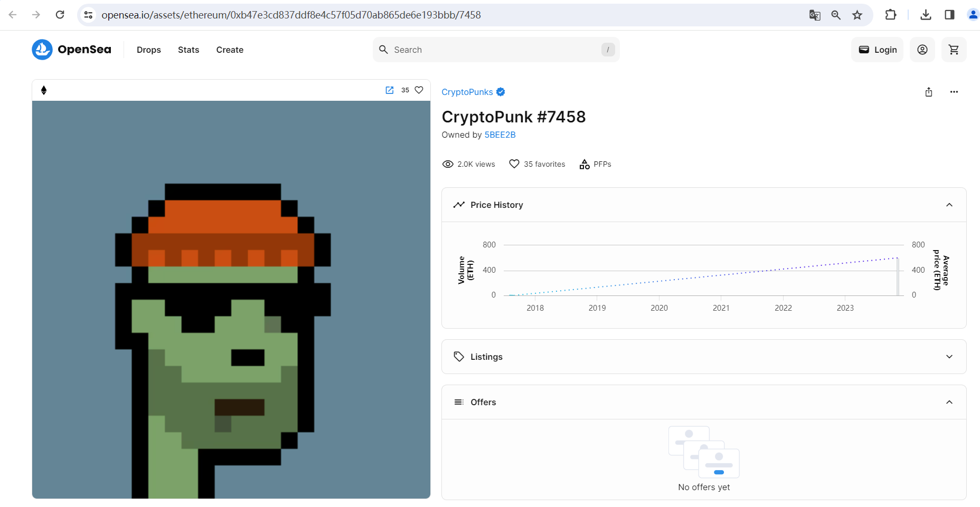The width and height of the screenshot is (980, 507).
Task: Click the CryptoPunk #7458 artwork image
Action: [x=231, y=300]
